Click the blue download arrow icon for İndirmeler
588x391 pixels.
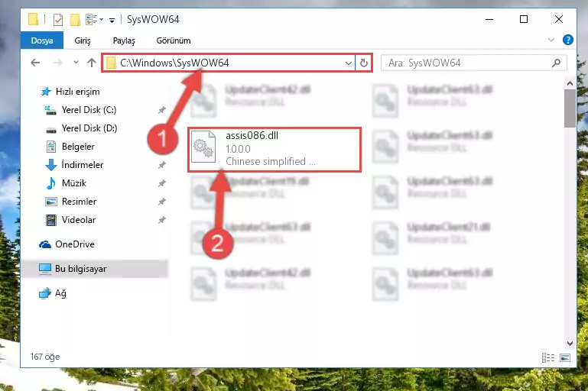(x=51, y=165)
